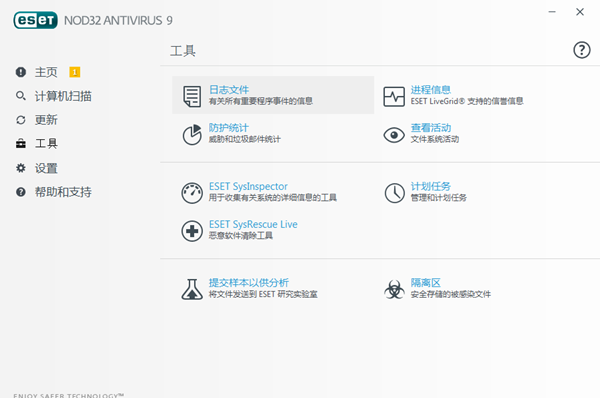Viewport: 600px width, 398px height.
Task: Click the ESET logo
Action: 35,20
